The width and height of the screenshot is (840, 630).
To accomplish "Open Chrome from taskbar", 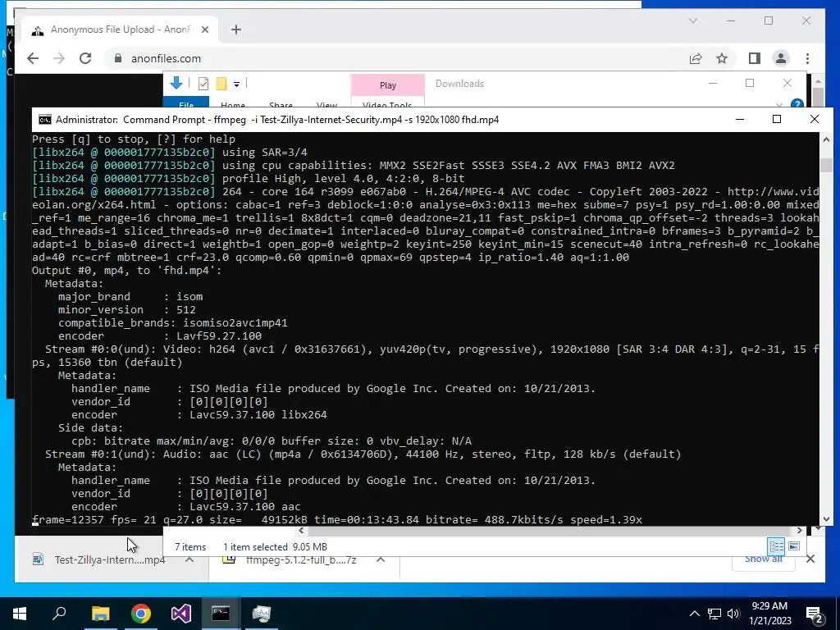I will 141,614.
